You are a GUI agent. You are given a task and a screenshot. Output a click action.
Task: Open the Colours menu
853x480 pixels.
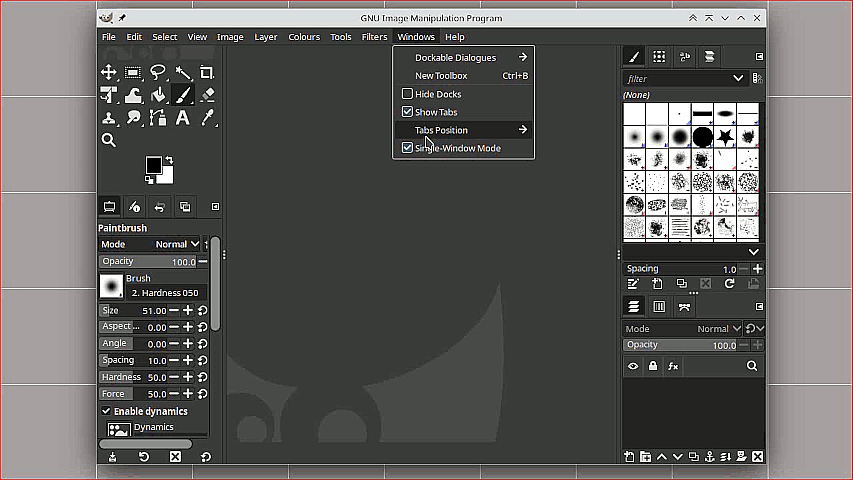pos(304,36)
